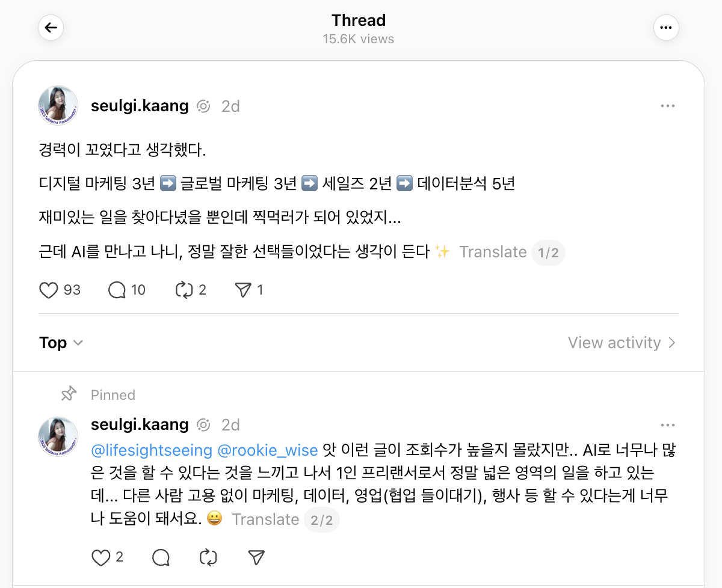The width and height of the screenshot is (722, 588).
Task: Tap the 1/2 page indicator on the post
Action: click(x=548, y=252)
